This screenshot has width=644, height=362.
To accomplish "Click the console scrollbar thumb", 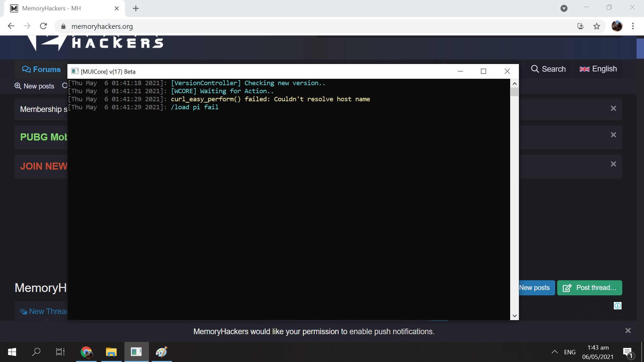I will click(x=514, y=92).
